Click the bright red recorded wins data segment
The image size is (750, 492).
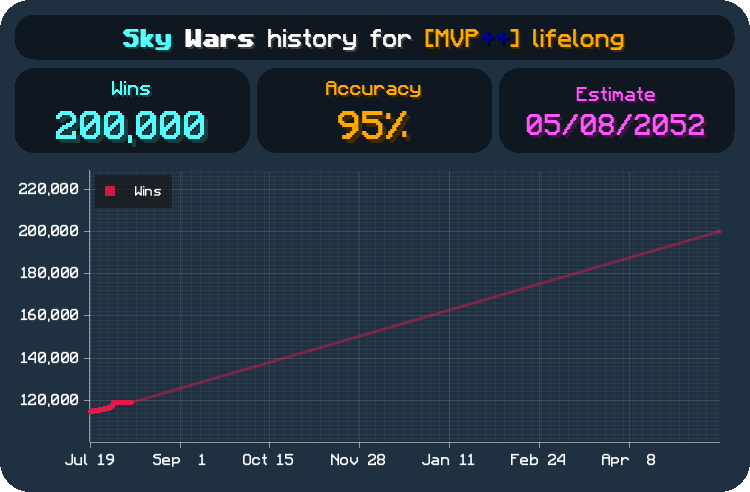(111, 406)
